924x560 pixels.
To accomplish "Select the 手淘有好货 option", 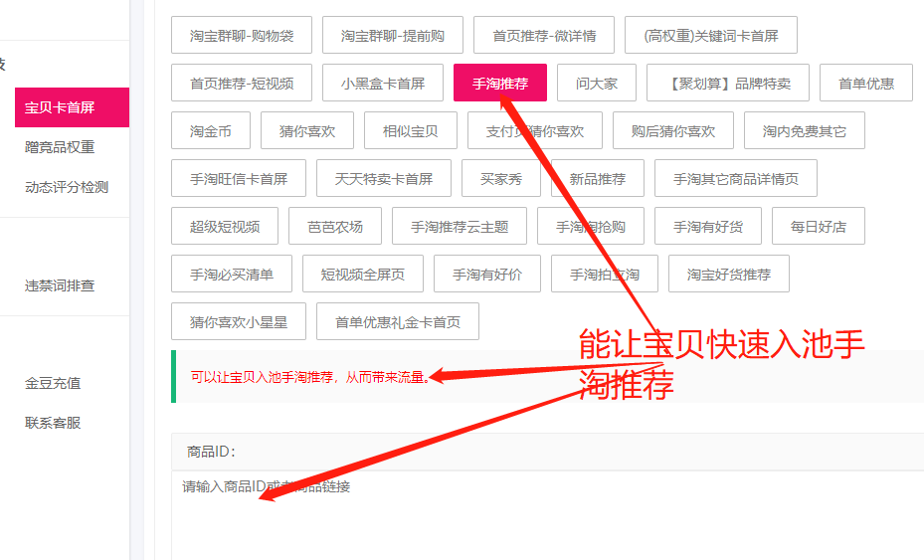I will tap(708, 227).
